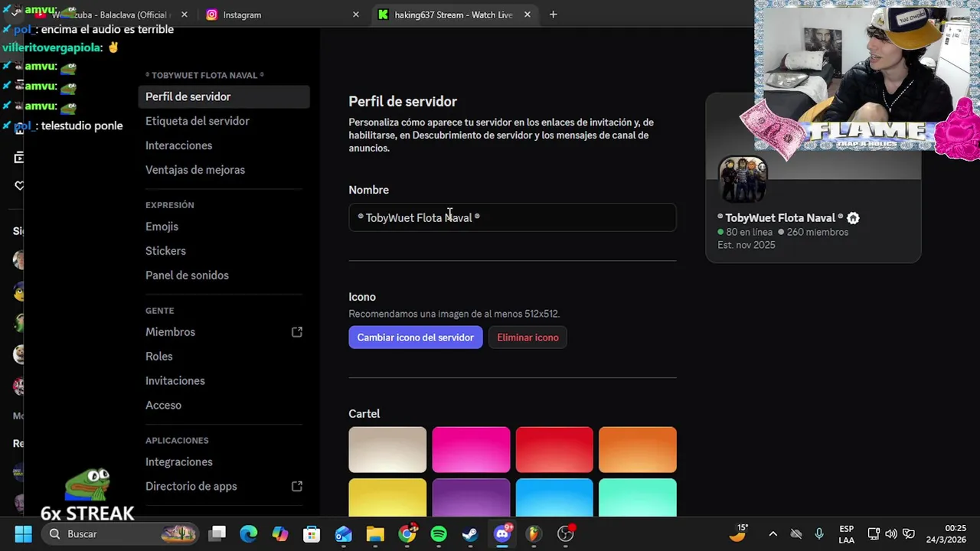Open FL Studio taskbar icon

pyautogui.click(x=534, y=534)
